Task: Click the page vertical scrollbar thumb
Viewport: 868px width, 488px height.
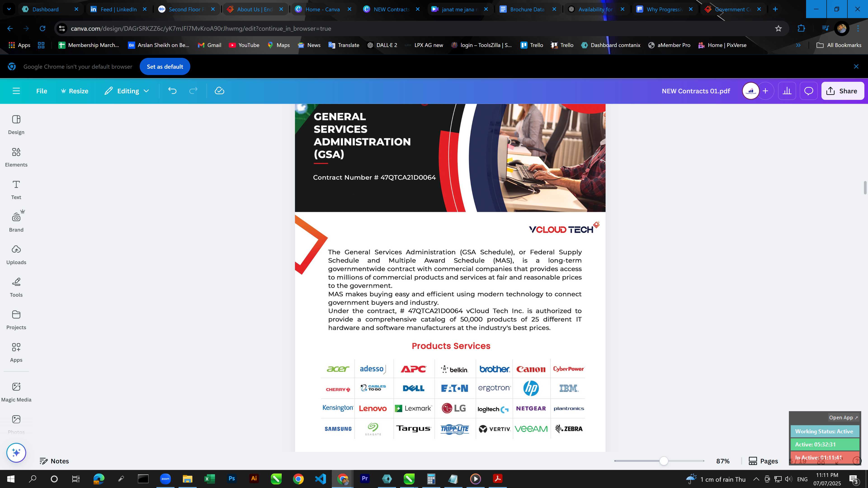Action: (865, 188)
